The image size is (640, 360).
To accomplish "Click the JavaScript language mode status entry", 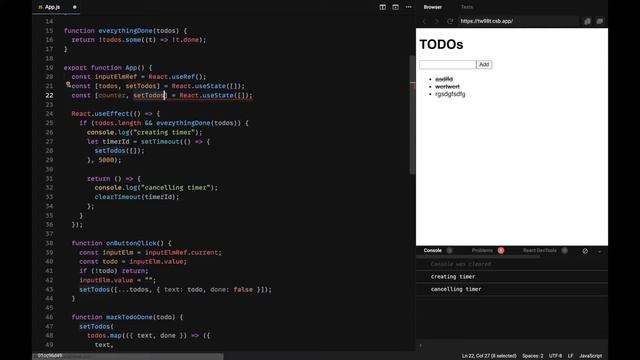I will [590, 356].
